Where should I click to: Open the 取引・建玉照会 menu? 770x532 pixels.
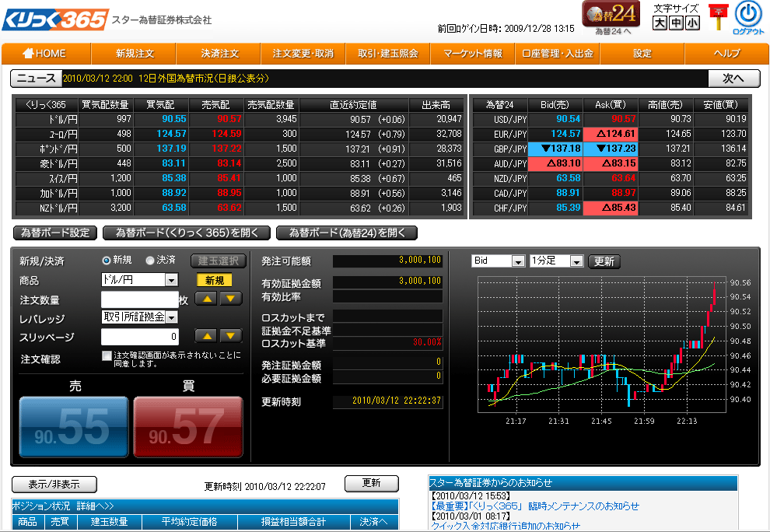(x=388, y=54)
